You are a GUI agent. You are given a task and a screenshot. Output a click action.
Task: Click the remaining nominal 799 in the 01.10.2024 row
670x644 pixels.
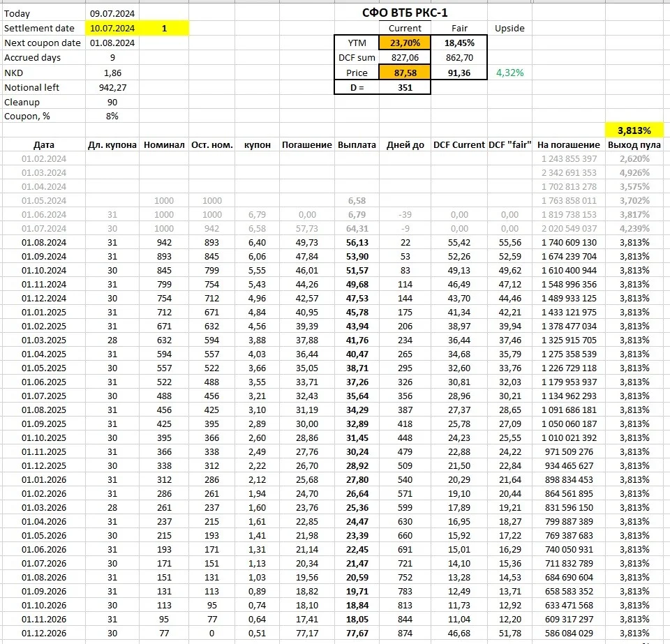pos(212,270)
